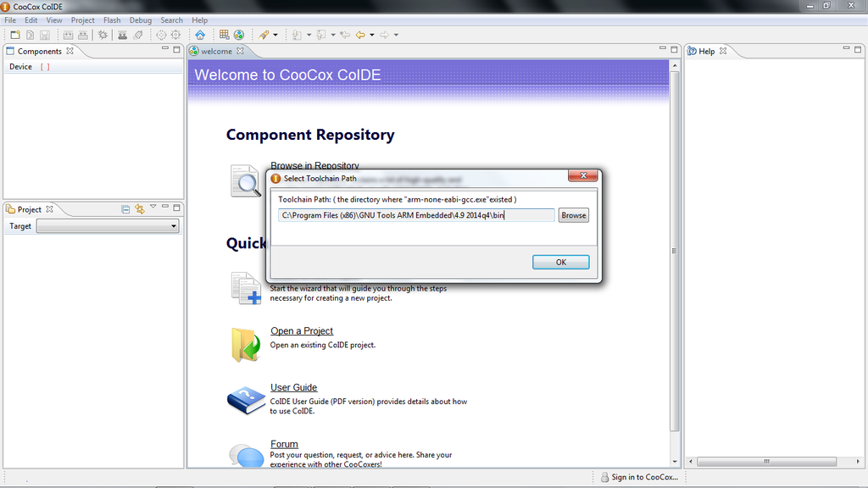Click the new project document icon
The width and height of the screenshot is (868, 488).
[246, 288]
